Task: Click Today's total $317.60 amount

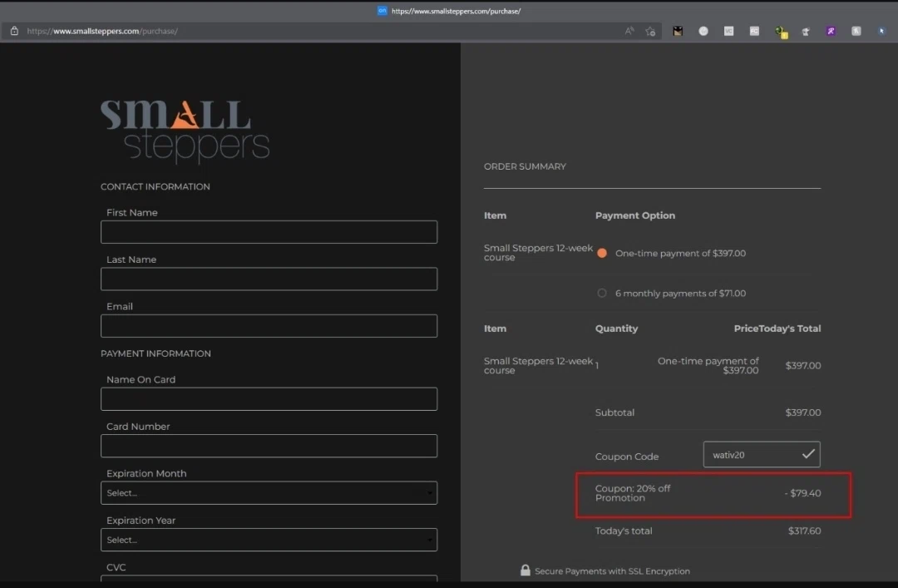Action: (x=804, y=531)
